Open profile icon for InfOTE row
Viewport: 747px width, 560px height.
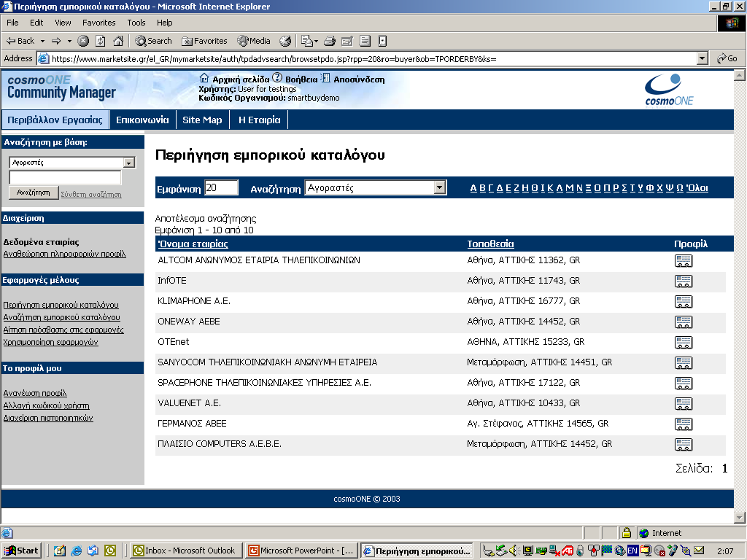[684, 281]
